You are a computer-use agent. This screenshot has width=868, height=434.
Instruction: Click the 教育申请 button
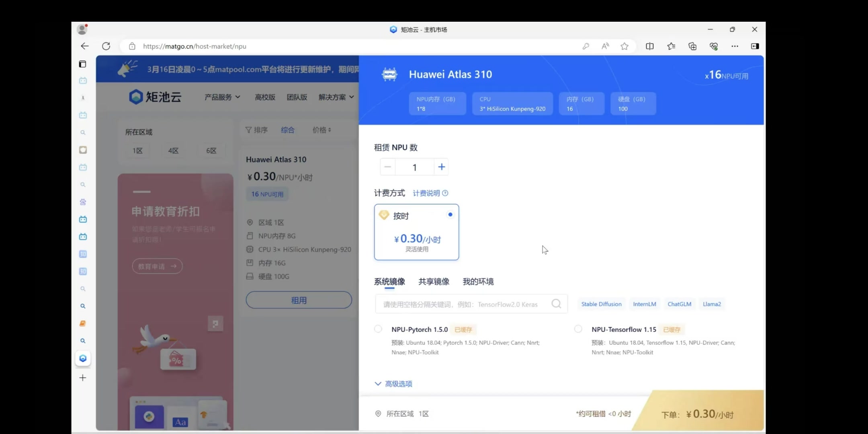tap(157, 266)
